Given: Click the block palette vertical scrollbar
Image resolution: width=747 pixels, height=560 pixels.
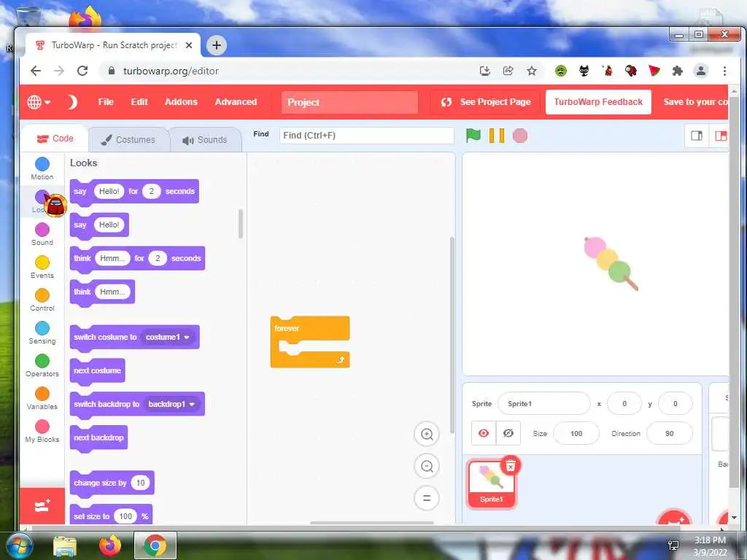Looking at the screenshot, I should [241, 224].
